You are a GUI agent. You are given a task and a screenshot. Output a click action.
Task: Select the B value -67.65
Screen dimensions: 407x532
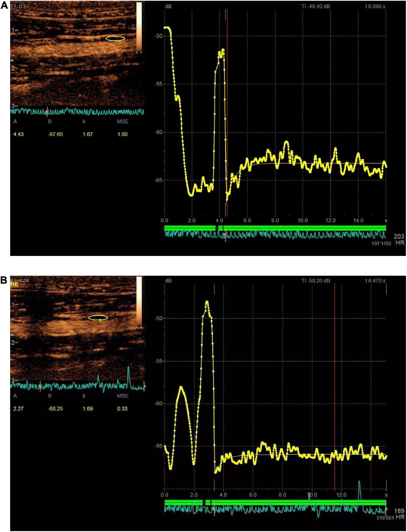(55, 134)
